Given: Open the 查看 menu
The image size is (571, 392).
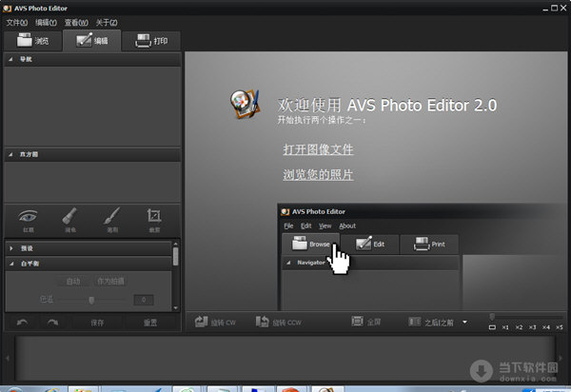Looking at the screenshot, I should (76, 23).
